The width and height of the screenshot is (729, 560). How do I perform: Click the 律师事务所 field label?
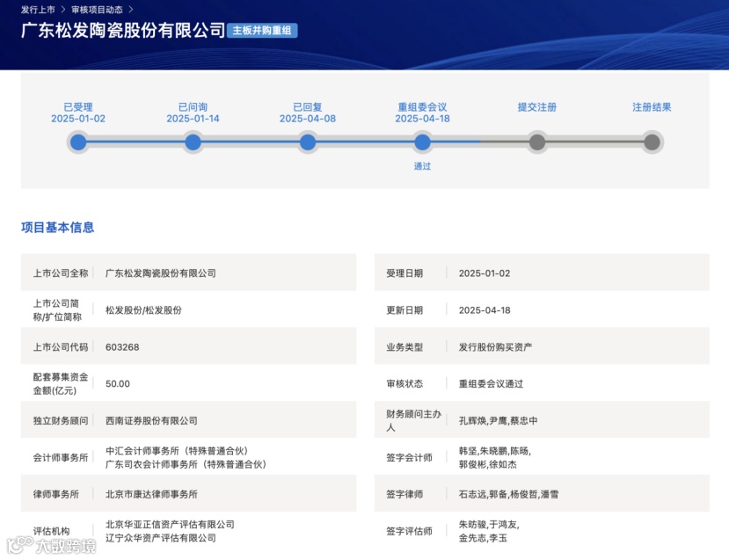[55, 494]
